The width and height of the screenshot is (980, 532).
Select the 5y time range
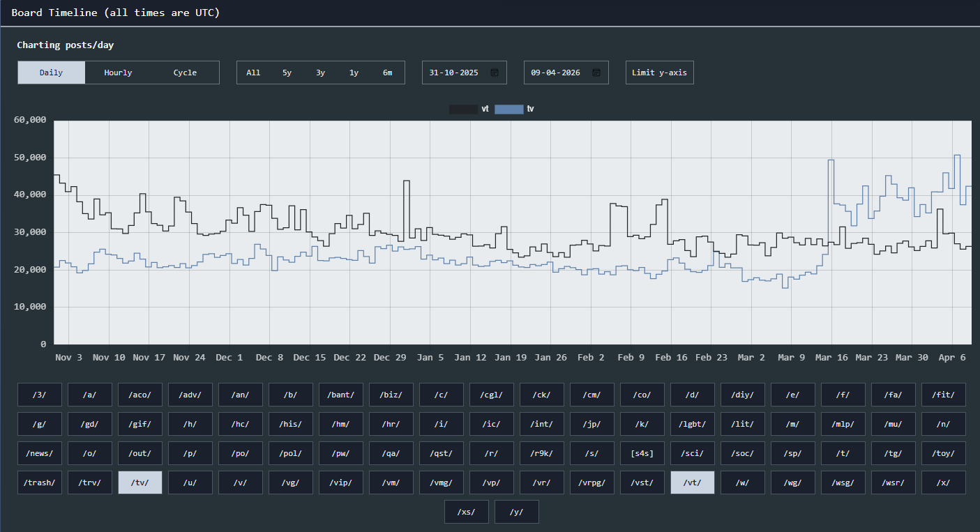point(287,73)
